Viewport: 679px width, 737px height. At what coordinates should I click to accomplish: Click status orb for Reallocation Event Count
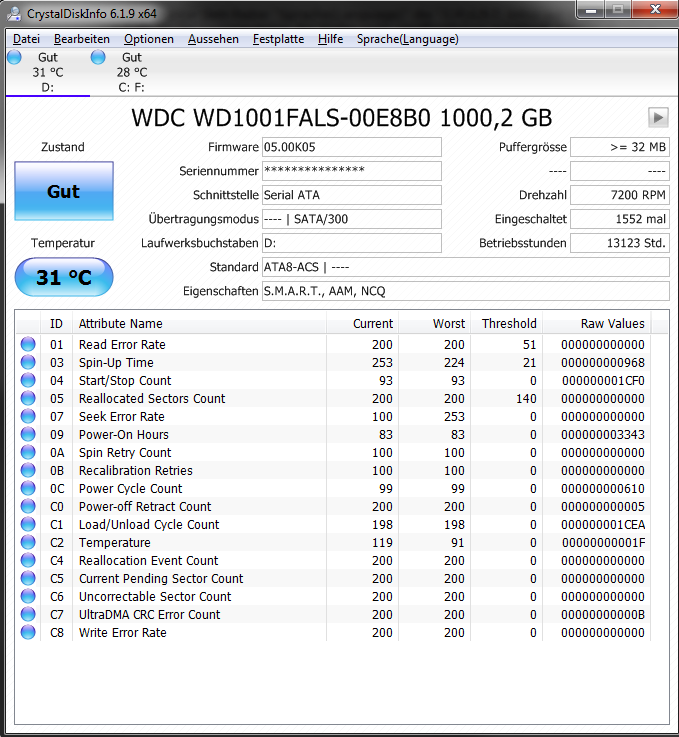pyautogui.click(x=28, y=560)
